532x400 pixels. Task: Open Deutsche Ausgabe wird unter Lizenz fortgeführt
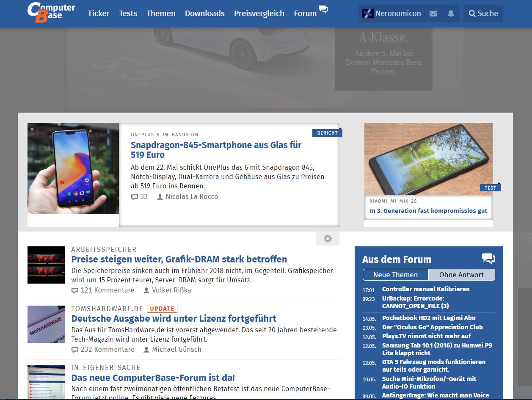(x=174, y=319)
